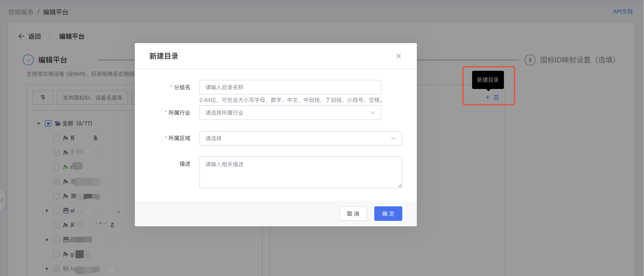Click the plus icon to add directory
644x276 pixels.
[x=488, y=97]
